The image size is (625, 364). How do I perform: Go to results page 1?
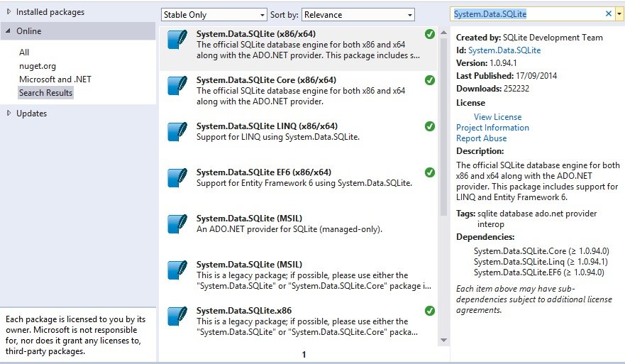pyautogui.click(x=304, y=355)
